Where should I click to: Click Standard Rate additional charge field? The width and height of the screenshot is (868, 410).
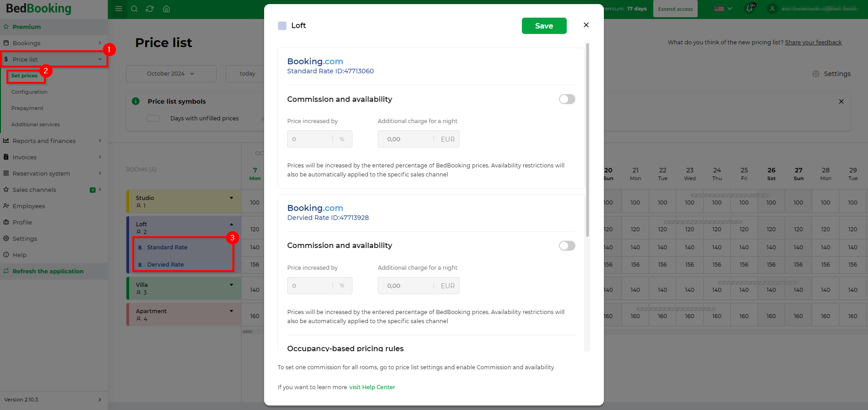(419, 139)
